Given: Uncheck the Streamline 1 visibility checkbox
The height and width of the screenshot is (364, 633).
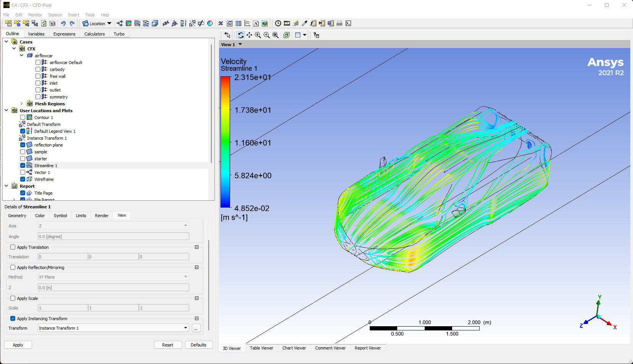Looking at the screenshot, I should (23, 166).
